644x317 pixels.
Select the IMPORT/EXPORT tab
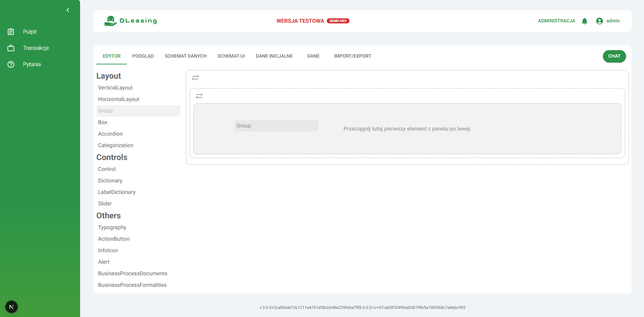point(352,56)
